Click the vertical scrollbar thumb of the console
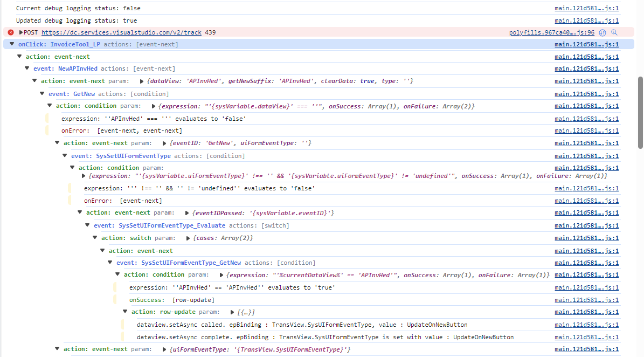 [640, 112]
